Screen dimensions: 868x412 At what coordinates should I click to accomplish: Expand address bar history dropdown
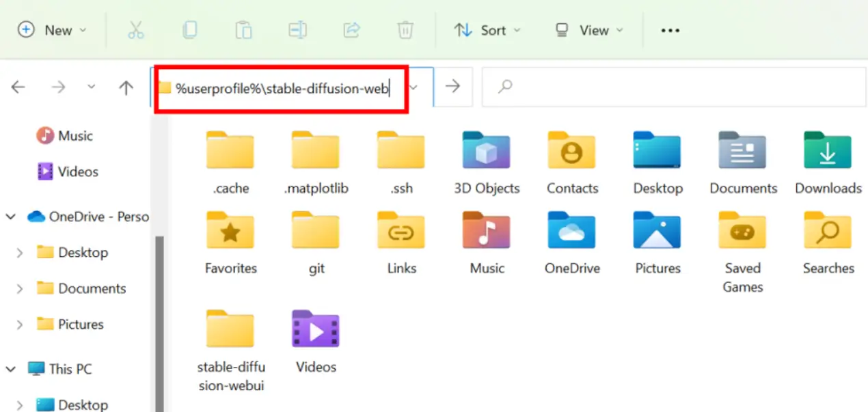click(413, 87)
